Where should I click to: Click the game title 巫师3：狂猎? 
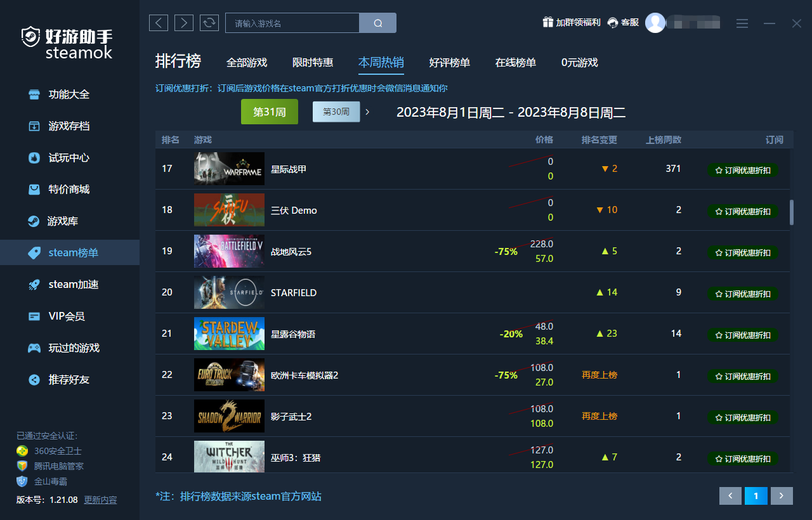(x=296, y=457)
